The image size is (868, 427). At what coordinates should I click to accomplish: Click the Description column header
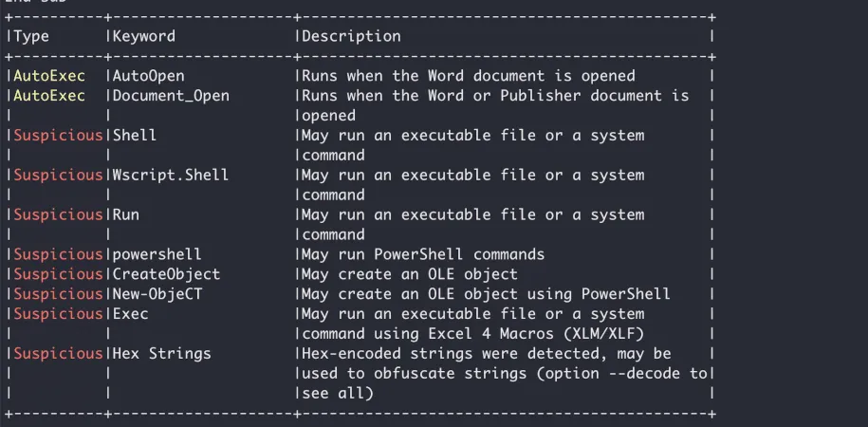(x=351, y=37)
